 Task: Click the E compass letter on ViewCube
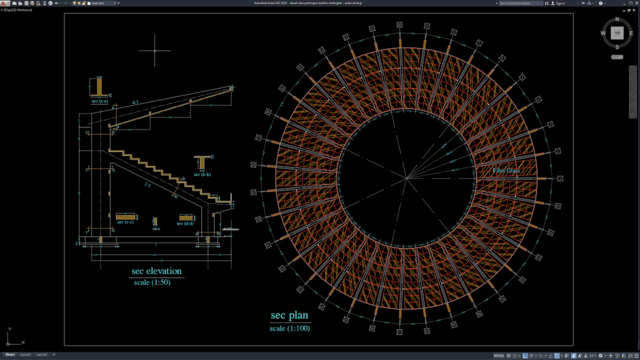tap(631, 33)
